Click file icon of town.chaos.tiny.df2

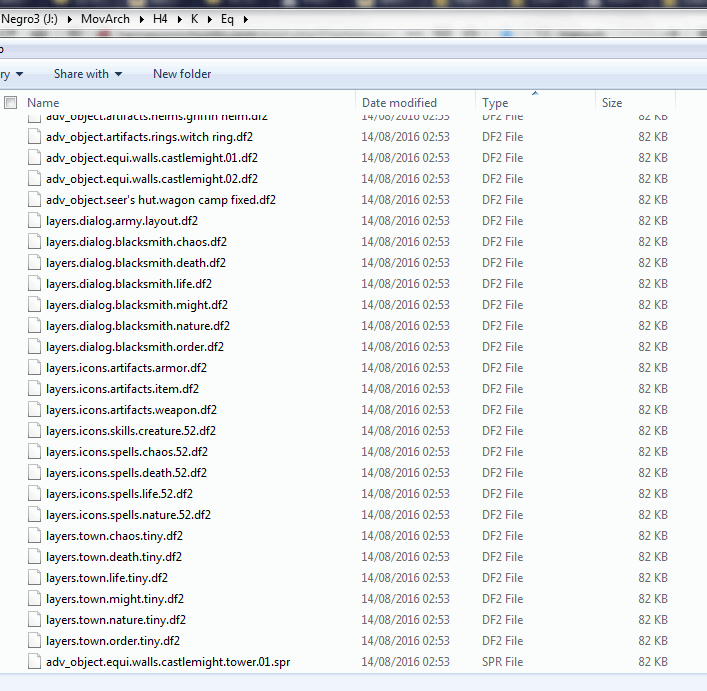tap(34, 535)
